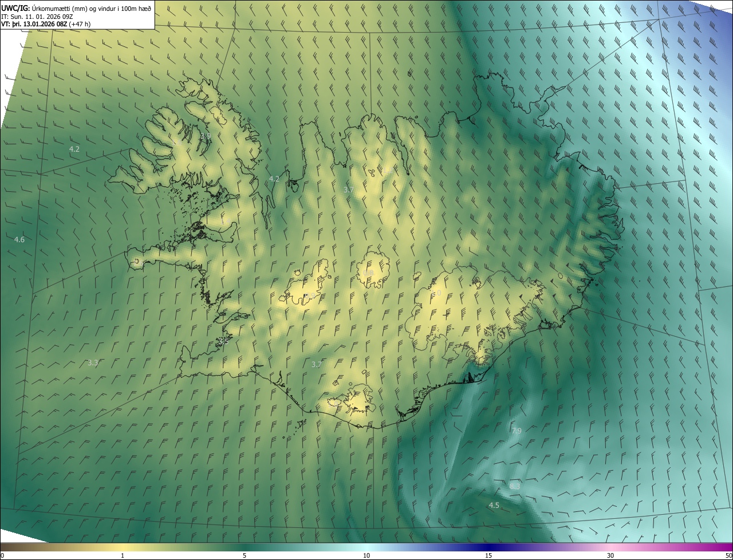Click the 3.9 value over the Westfjords
The height and width of the screenshot is (560, 733).
pyautogui.click(x=206, y=136)
